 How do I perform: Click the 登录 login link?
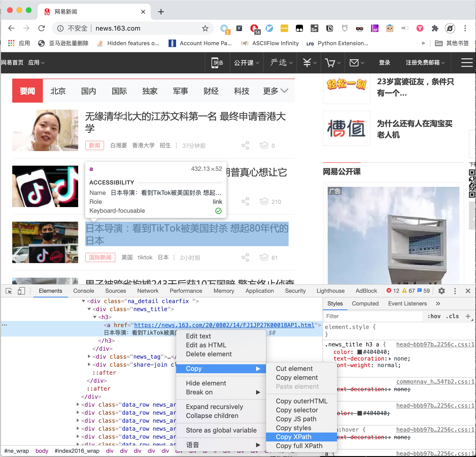pos(384,63)
